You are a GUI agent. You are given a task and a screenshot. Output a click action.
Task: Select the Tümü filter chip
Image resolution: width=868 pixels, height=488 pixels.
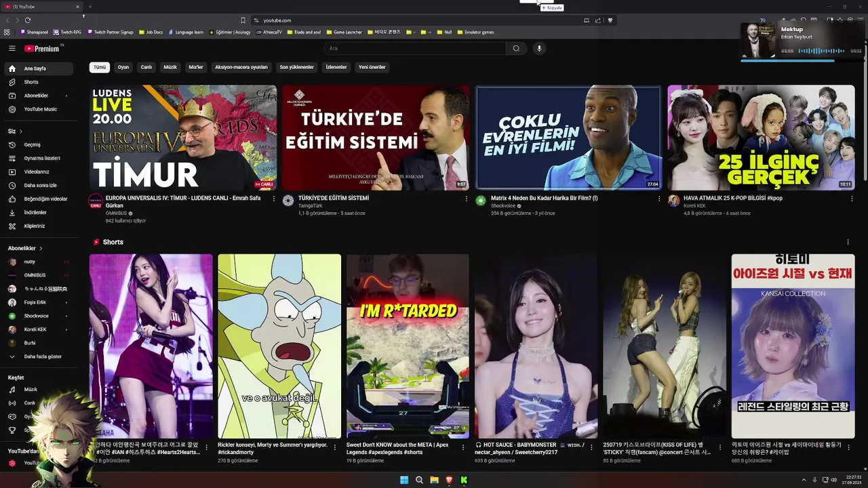point(100,67)
